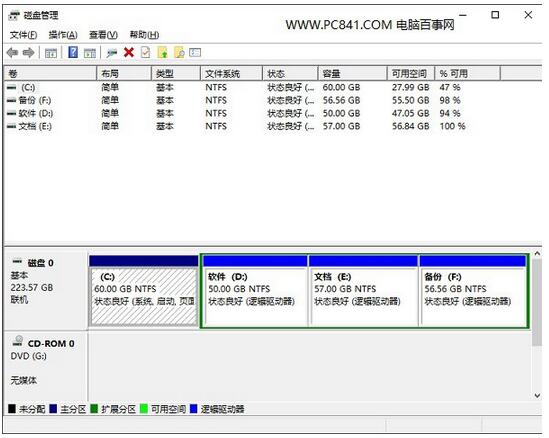Sort by the 可用空间 column header
Image resolution: width=549 pixels, height=438 pixels.
tap(411, 74)
